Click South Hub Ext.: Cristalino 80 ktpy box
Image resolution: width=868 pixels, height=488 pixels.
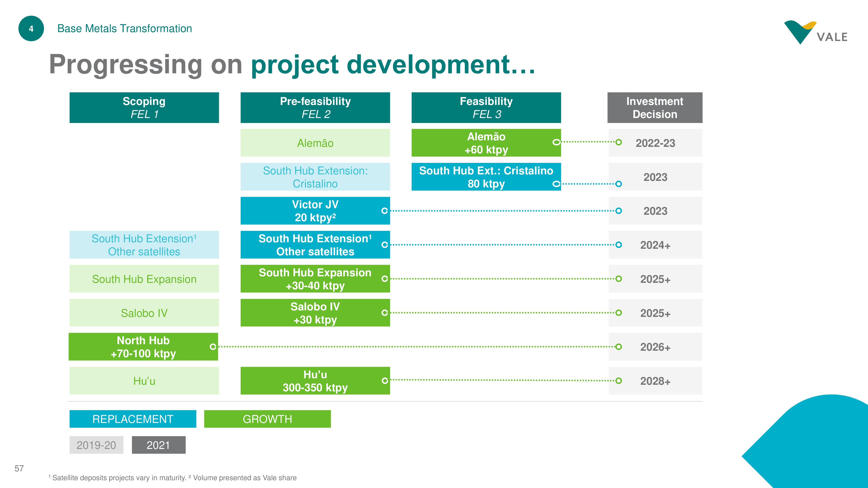point(486,177)
